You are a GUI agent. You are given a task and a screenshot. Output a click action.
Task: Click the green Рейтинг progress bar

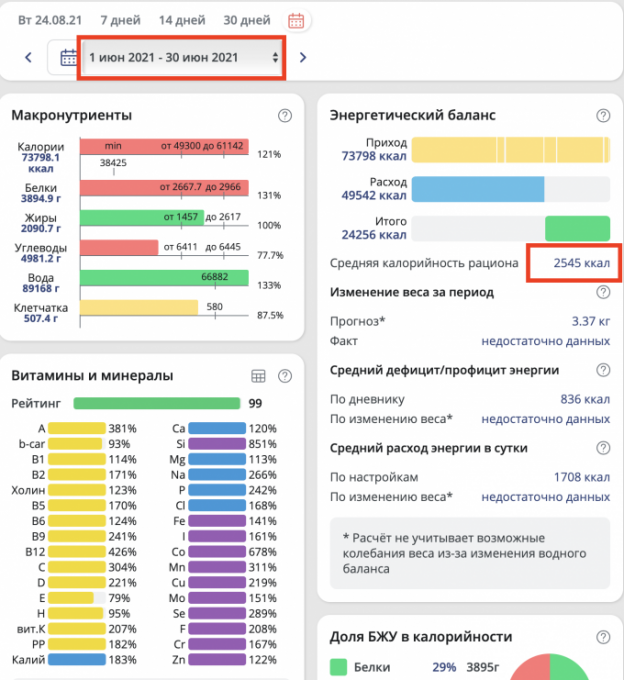point(156,403)
